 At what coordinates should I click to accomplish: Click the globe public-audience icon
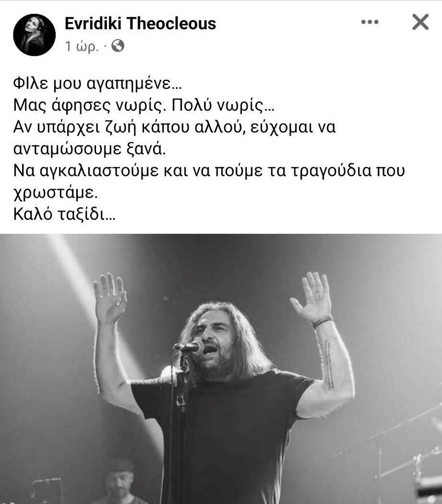pos(118,46)
